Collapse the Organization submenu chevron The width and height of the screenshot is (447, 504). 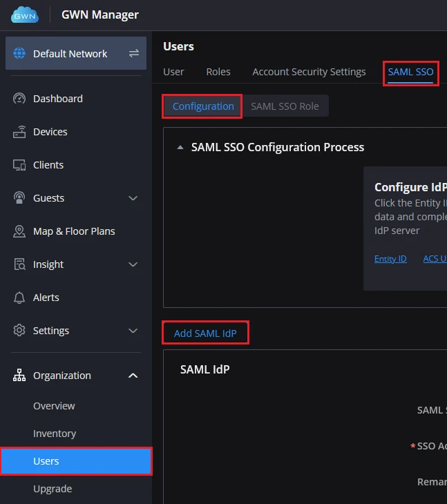(133, 376)
